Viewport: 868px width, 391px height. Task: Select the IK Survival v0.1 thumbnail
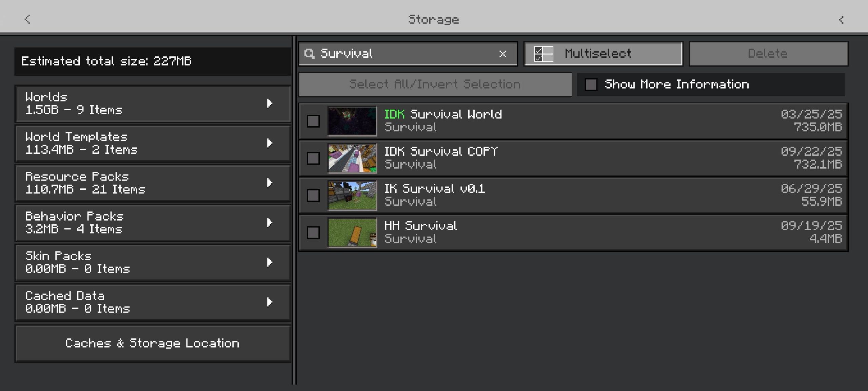[352, 195]
